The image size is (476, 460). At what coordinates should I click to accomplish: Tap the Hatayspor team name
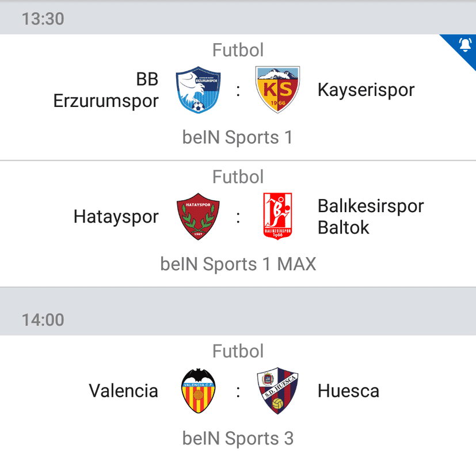(116, 217)
